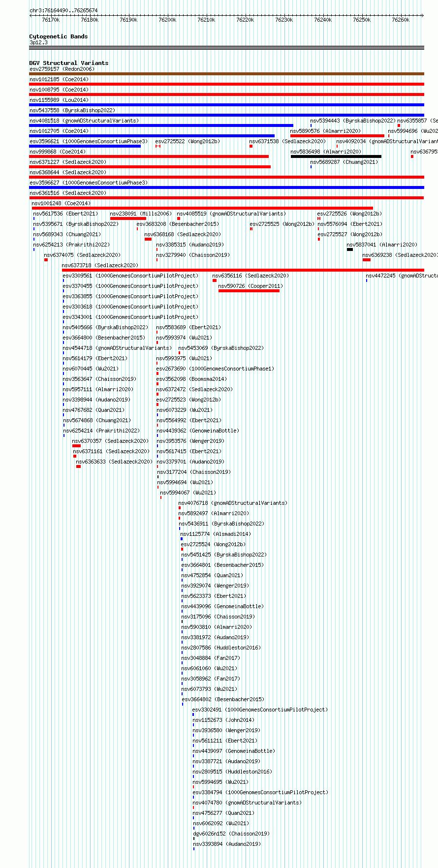438x868 pixels.
Task: Select the DGV Structural Variants track title
Action: coord(69,63)
